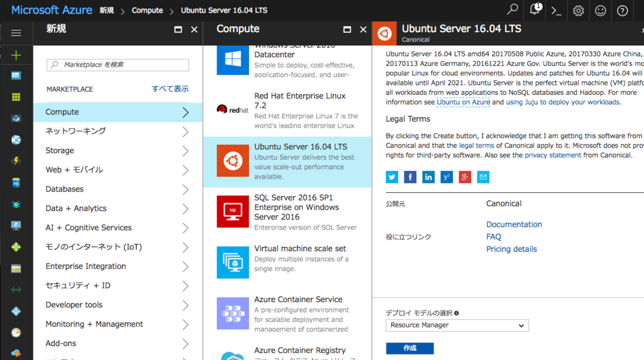Viewport: 644px width, 360px height.
Task: Click 新規 in the breadcrumb
Action: coord(107,10)
